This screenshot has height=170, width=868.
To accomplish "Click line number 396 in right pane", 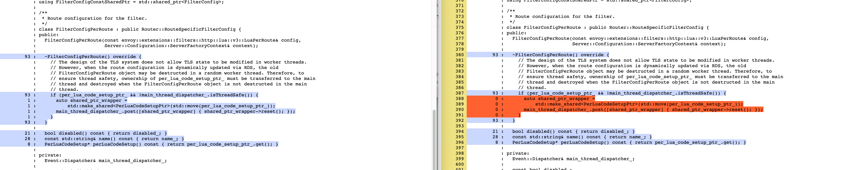I will 460,142.
